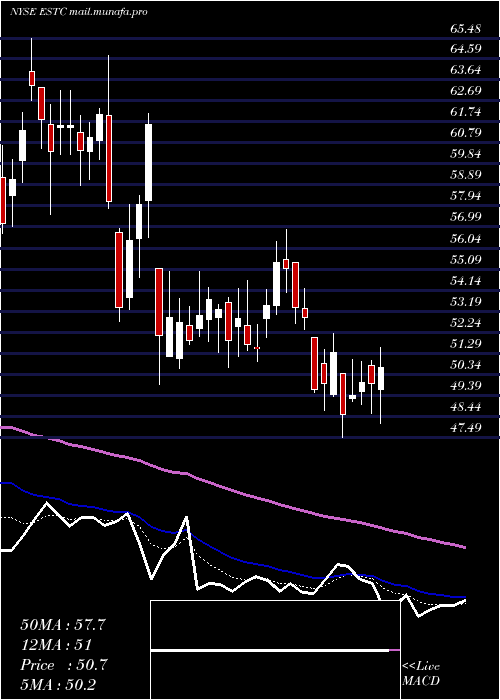The image size is (500, 700).
Task: Select the 61.74 price axis label
Action: click(x=466, y=112)
